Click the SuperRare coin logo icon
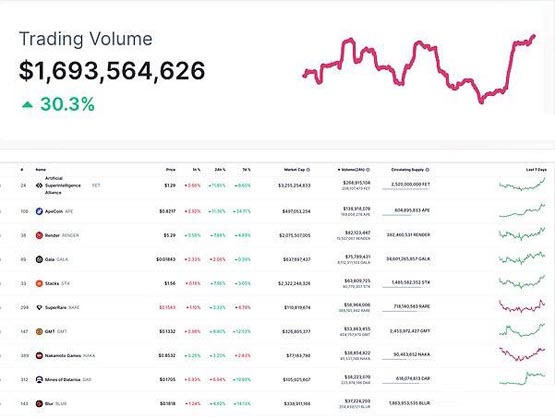This screenshot has height=418, width=555. pyautogui.click(x=39, y=308)
